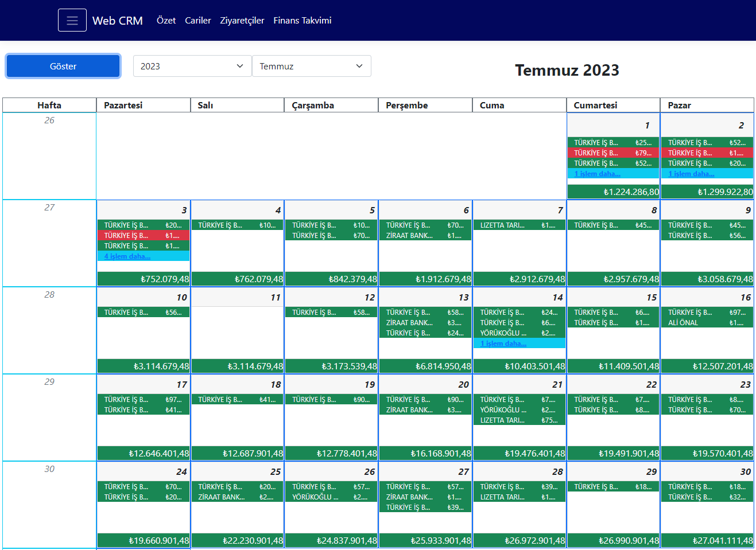
Task: Click the ₺10.403.501,48 balance on July 14
Action: point(519,366)
